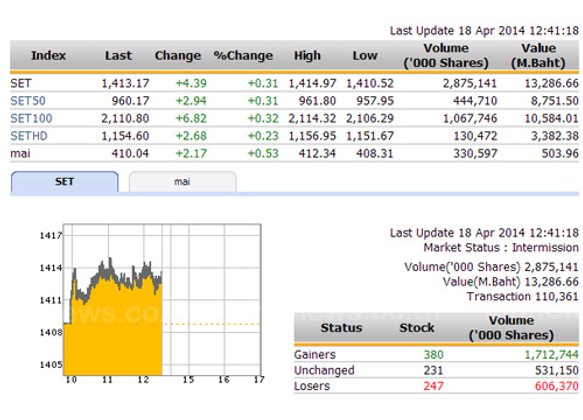The height and width of the screenshot is (420, 583).
Task: Select Gainers stock count 380
Action: click(434, 355)
